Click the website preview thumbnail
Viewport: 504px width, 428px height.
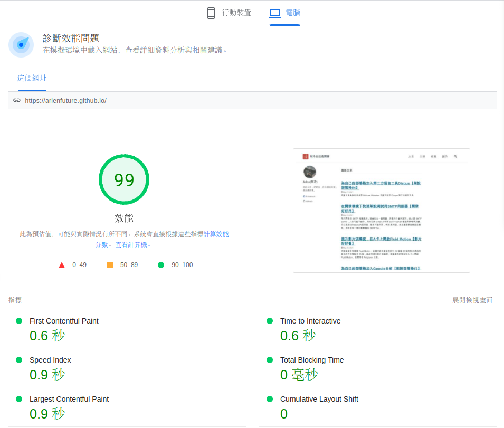pyautogui.click(x=381, y=210)
